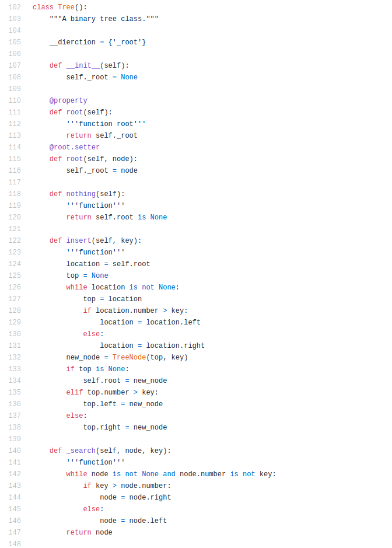
Task: Click the 'else:' on line 137
Action: coord(76,416)
